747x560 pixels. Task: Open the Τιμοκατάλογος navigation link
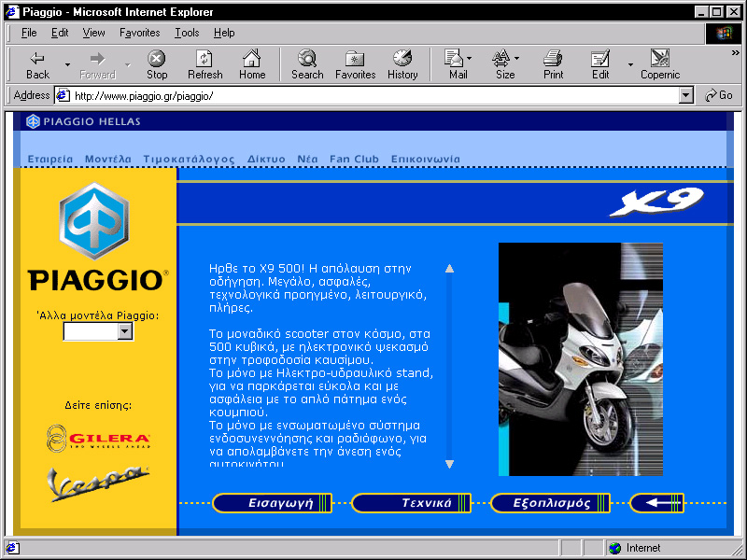(x=190, y=159)
